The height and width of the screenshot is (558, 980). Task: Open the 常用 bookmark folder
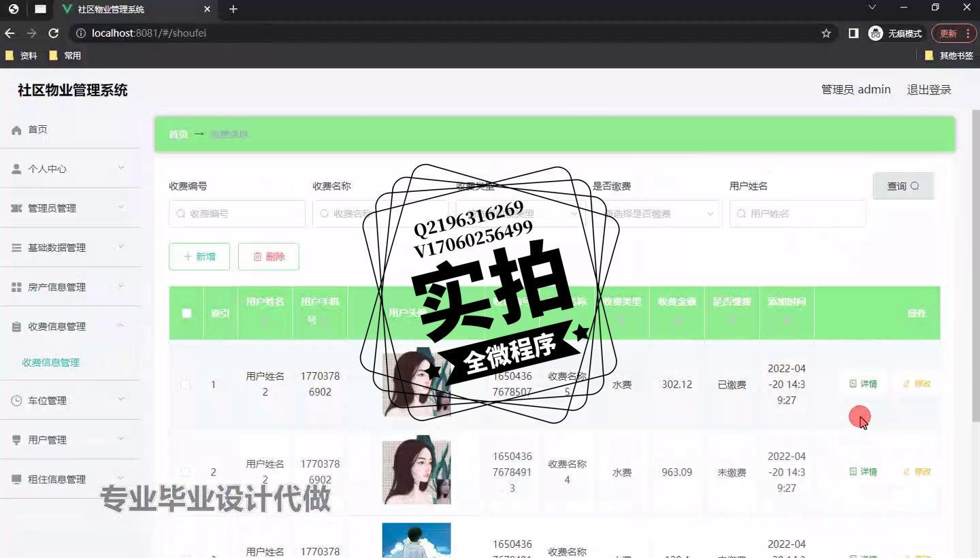coord(65,56)
